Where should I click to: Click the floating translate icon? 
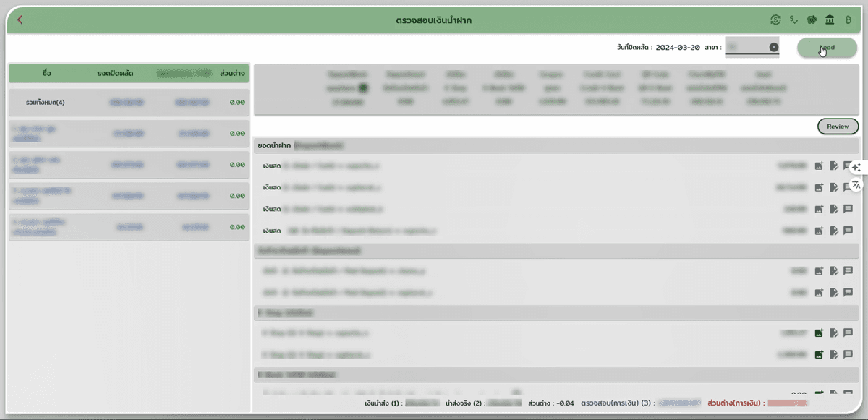pyautogui.click(x=856, y=184)
